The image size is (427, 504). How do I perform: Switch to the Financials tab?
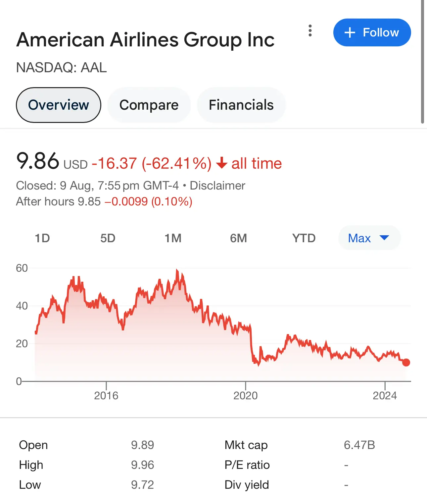click(x=241, y=105)
